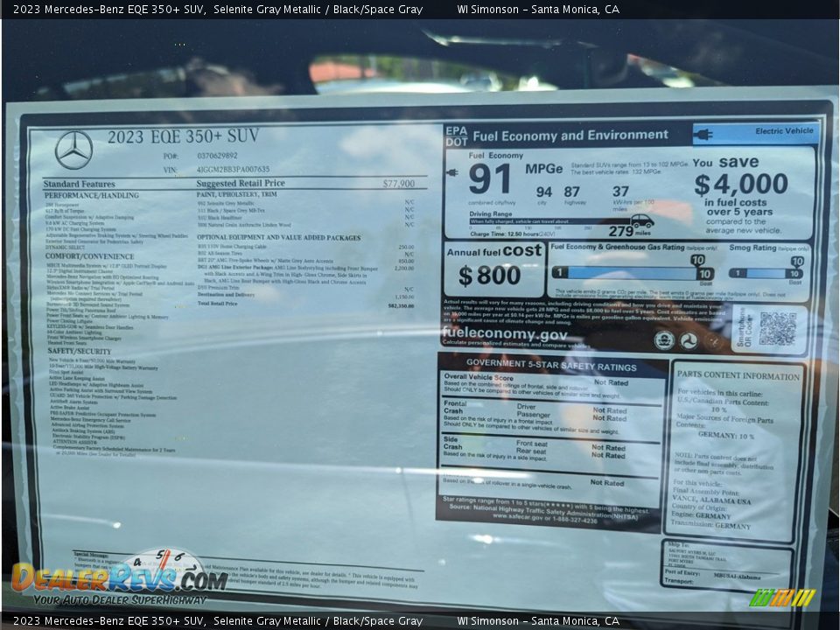Viewport: 840px width, 630px height.
Task: Click the top caption WI Simonson - Santa Monica, CA
Action: click(x=538, y=9)
